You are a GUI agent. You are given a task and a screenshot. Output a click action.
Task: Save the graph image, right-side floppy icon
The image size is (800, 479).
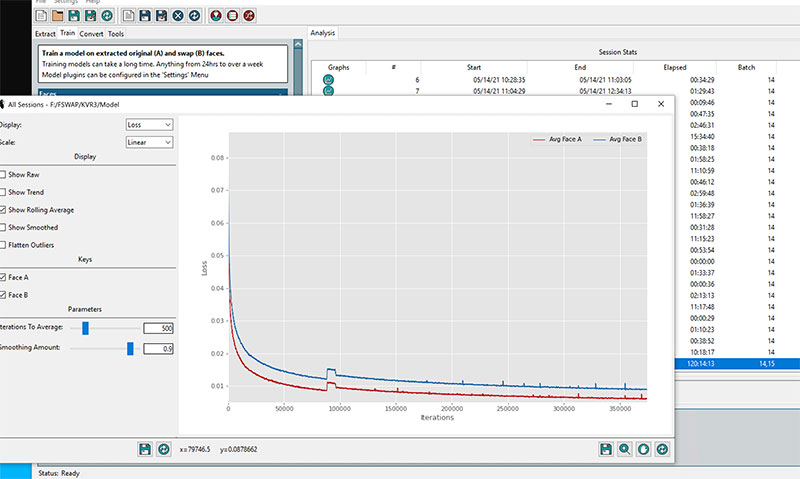coord(606,449)
